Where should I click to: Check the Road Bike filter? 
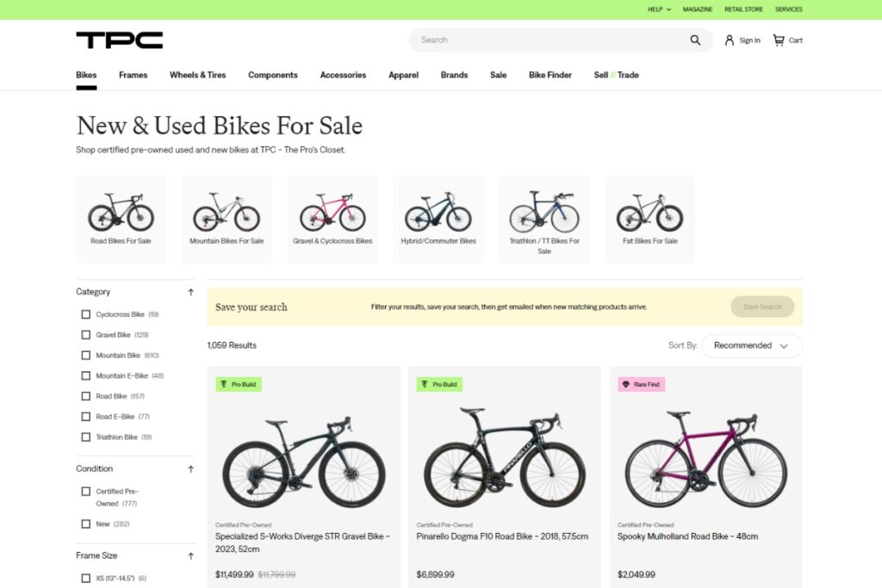85,396
